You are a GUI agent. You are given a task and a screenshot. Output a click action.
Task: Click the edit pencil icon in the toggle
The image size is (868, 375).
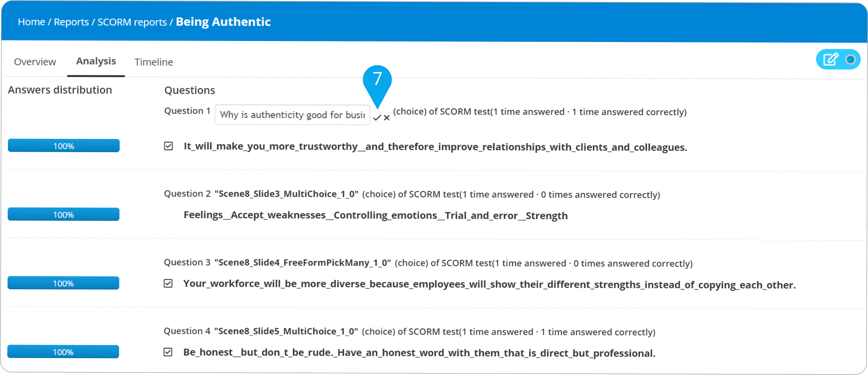click(831, 59)
